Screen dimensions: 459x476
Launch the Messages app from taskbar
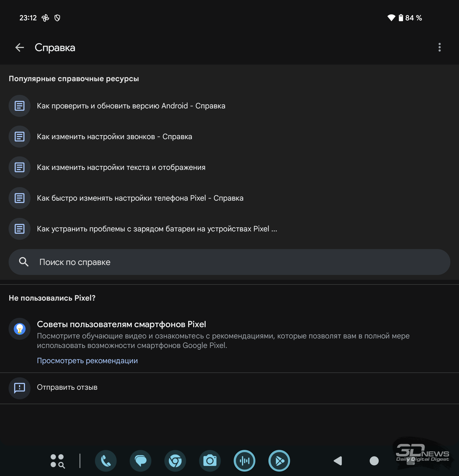pyautogui.click(x=141, y=461)
